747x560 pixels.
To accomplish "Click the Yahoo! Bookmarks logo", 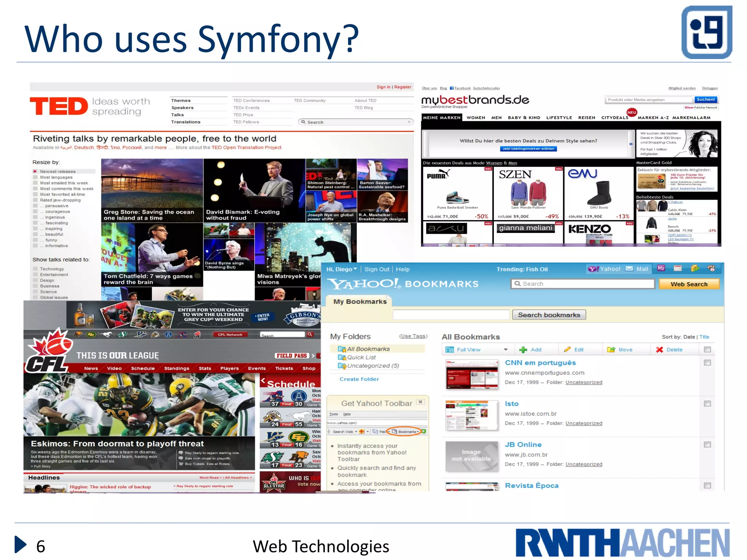I will pyautogui.click(x=402, y=284).
